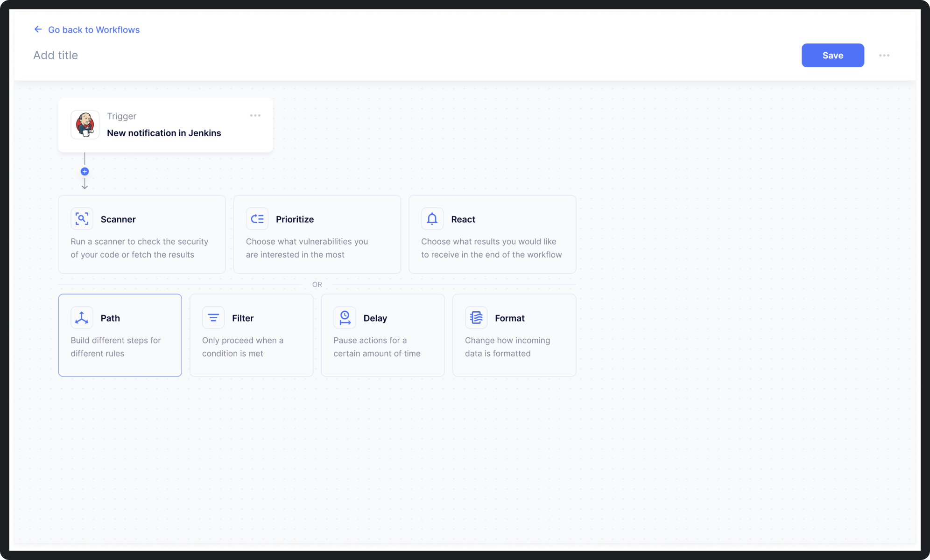Click the Filter lines icon

[x=213, y=318]
